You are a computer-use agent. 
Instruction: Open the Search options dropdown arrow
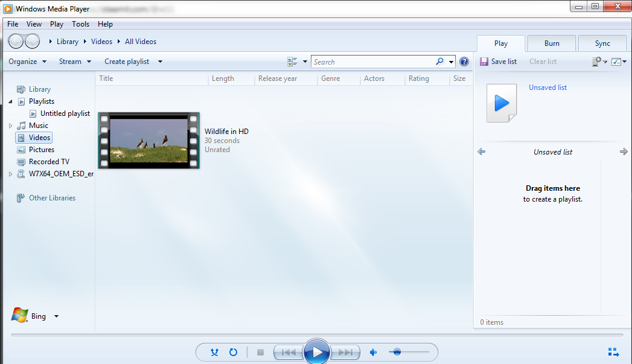point(451,62)
